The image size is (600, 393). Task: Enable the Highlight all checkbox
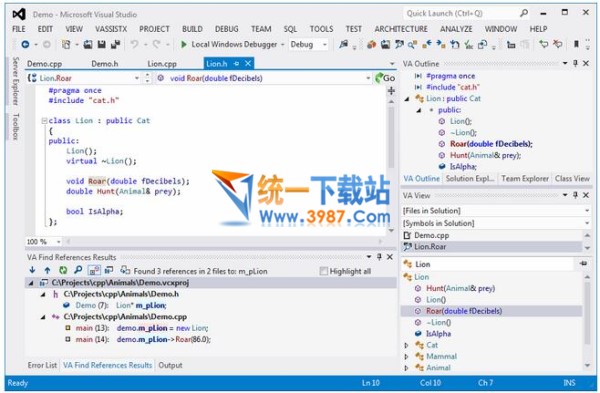[x=324, y=271]
